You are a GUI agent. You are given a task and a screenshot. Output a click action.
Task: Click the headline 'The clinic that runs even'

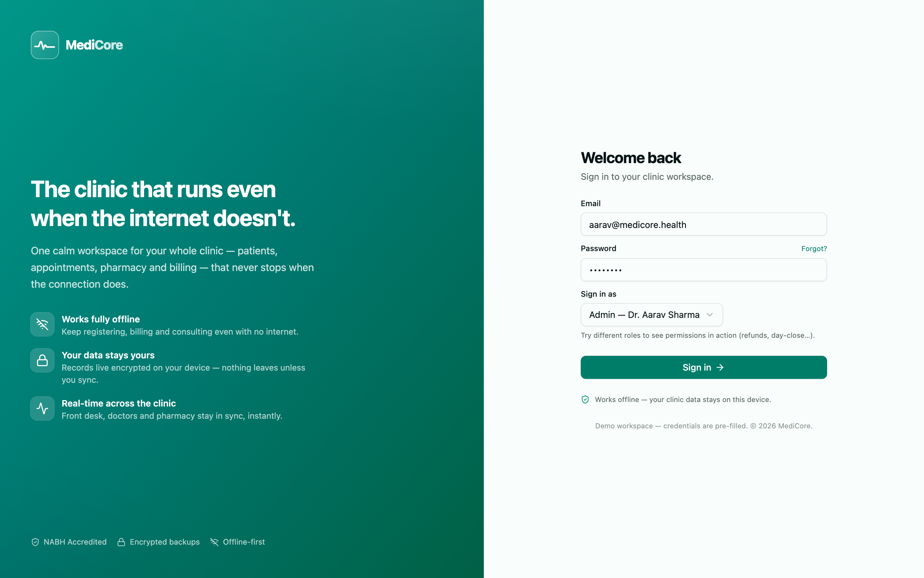click(x=153, y=189)
